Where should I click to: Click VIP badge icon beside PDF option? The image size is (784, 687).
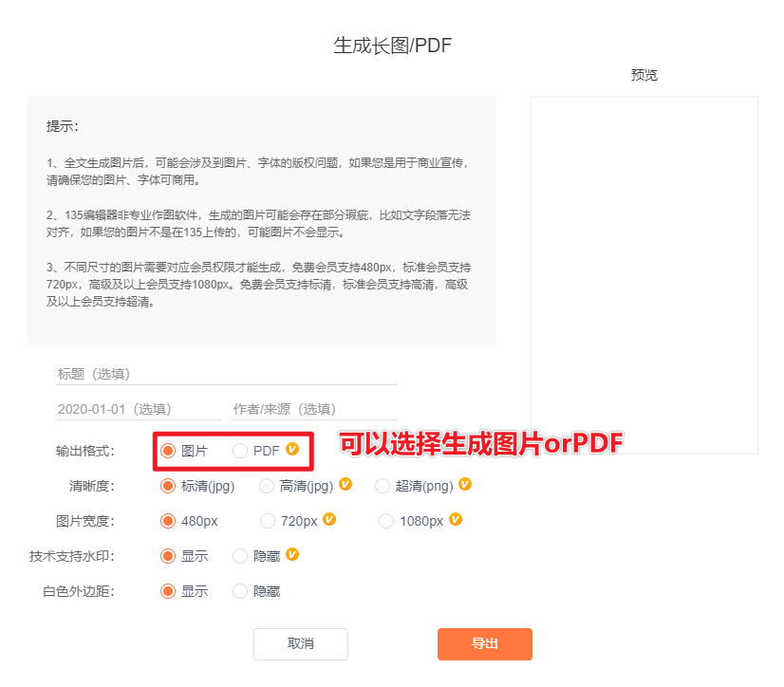click(x=292, y=450)
